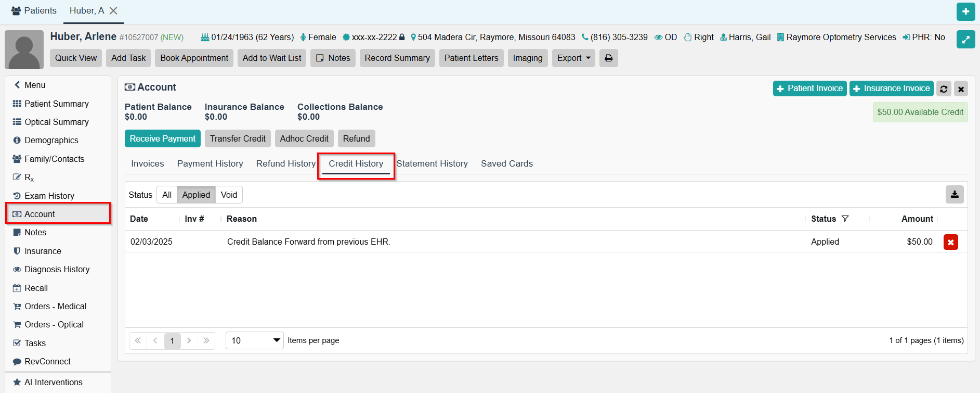The image size is (980, 393).
Task: Click the green plus add button
Action: pyautogui.click(x=965, y=11)
